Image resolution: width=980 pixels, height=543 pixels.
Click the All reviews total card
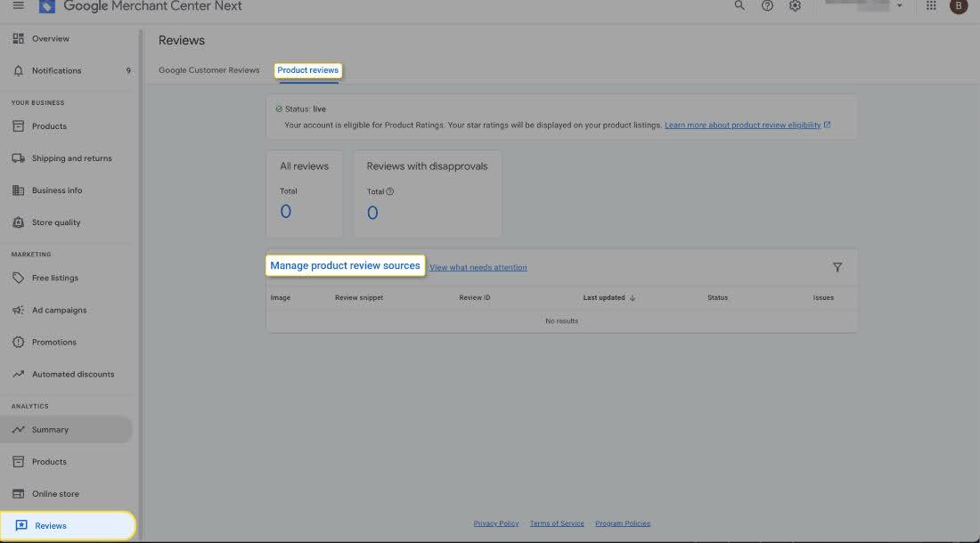pyautogui.click(x=304, y=193)
